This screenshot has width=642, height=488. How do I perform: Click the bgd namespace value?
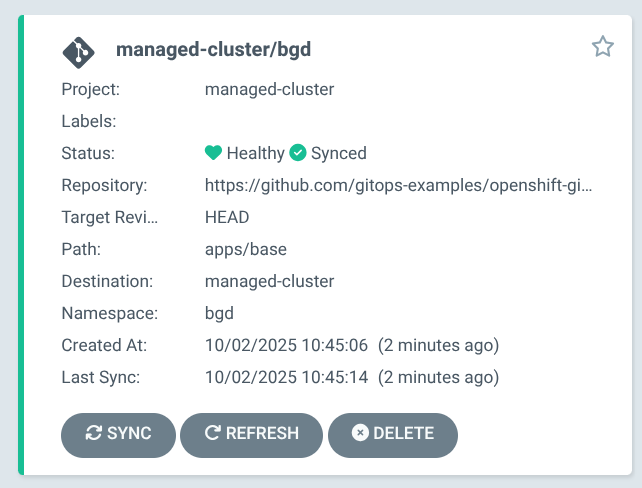(219, 313)
